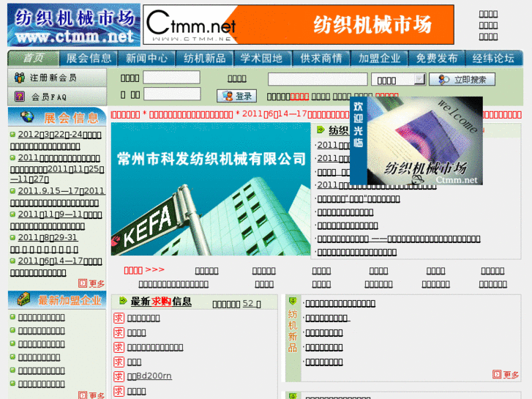The height and width of the screenshot is (399, 532).
Task: Click 求 icon beside Bd200rn entry
Action: pyautogui.click(x=119, y=376)
